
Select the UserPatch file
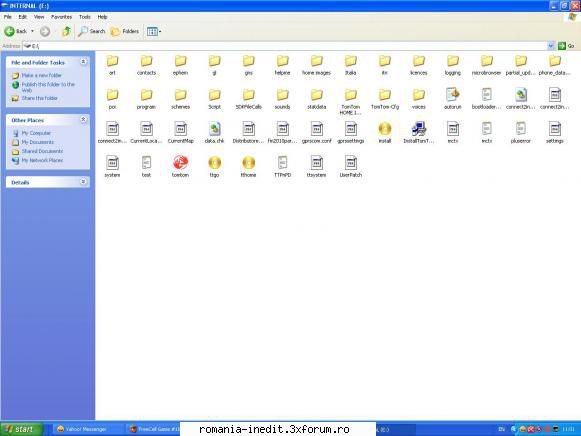[x=351, y=167]
